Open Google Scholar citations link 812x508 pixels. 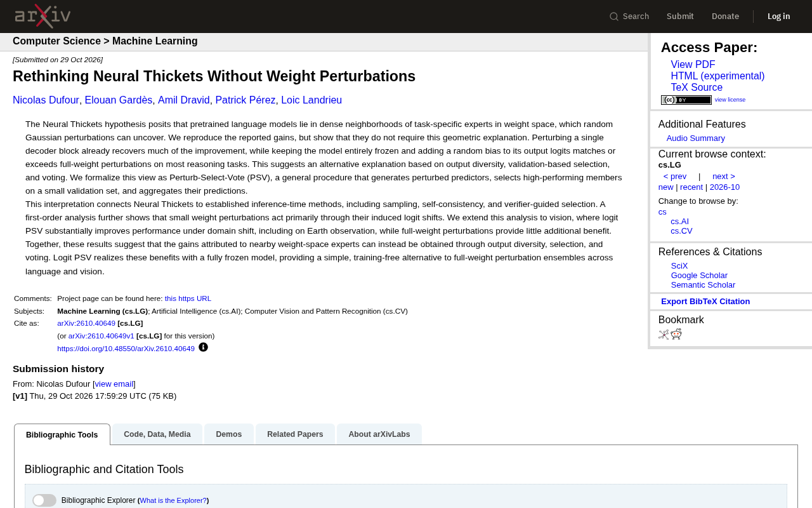tap(699, 276)
